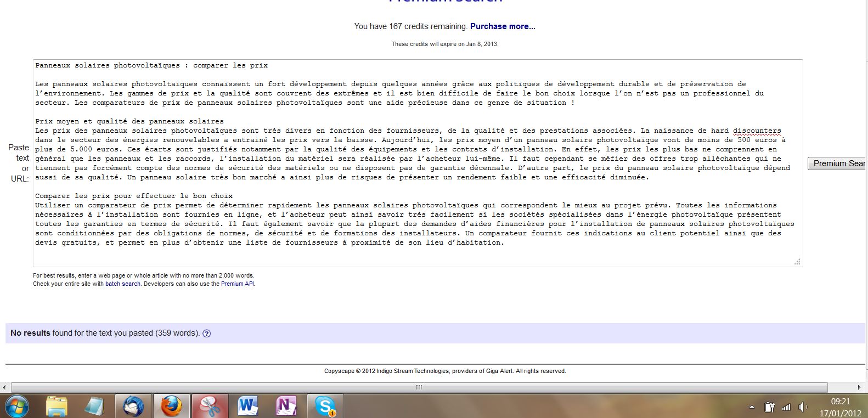Click the volume speaker tray icon
Viewport: 868px width, 418px height.
(x=803, y=407)
